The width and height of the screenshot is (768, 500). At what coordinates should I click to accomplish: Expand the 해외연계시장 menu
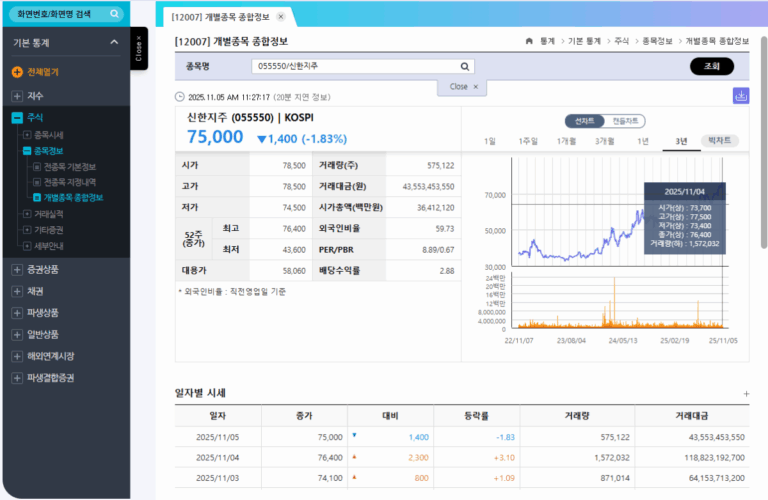17,356
